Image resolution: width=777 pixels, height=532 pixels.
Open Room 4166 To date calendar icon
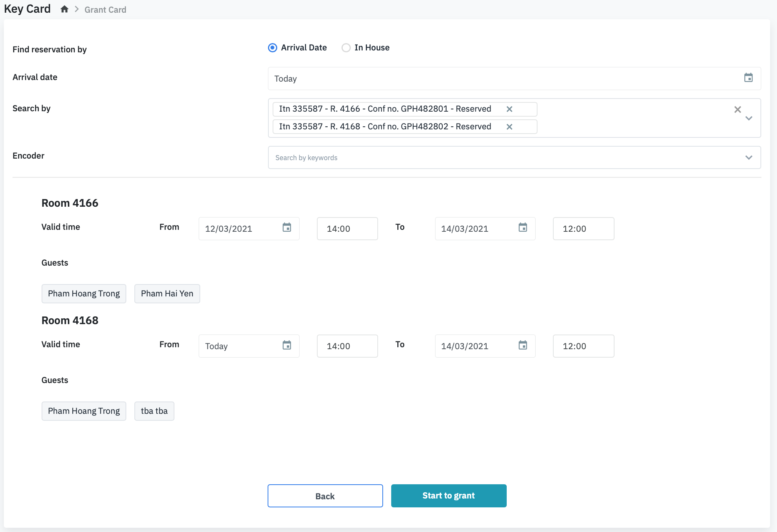[x=522, y=228]
